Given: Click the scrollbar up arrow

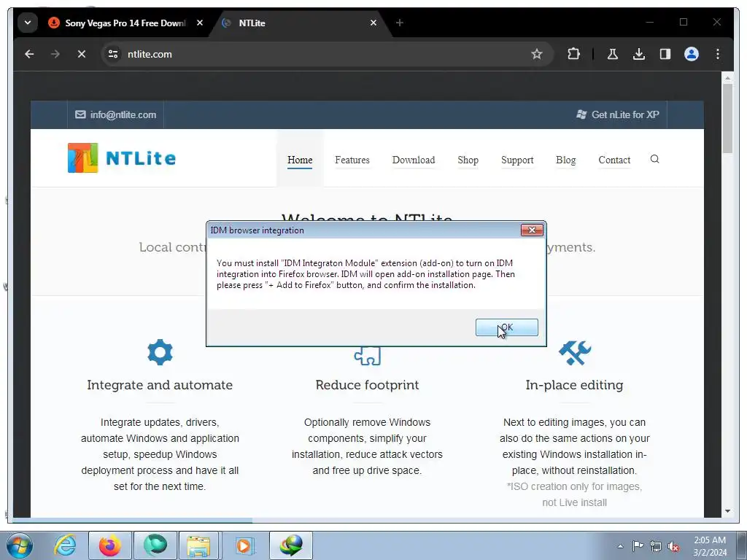Looking at the screenshot, I should pos(727,77).
